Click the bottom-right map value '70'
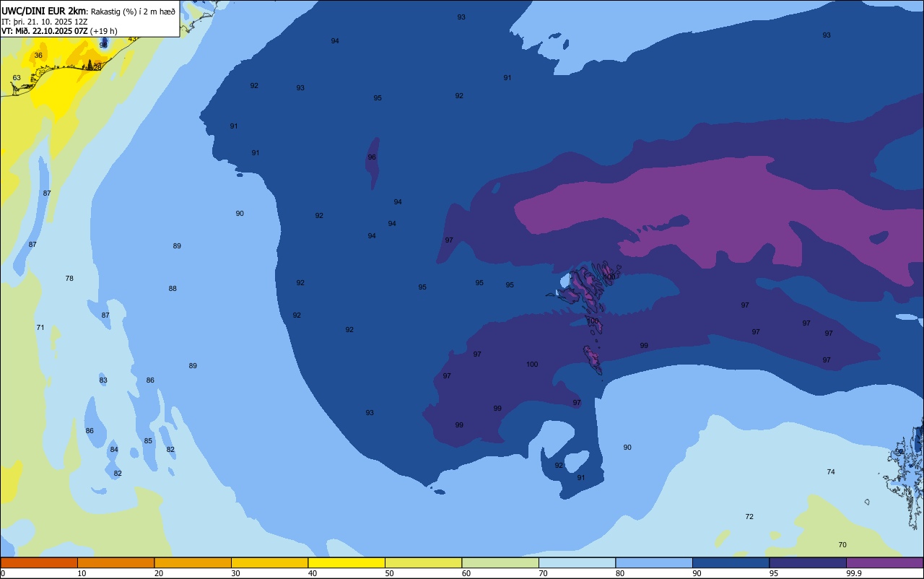 coord(842,544)
